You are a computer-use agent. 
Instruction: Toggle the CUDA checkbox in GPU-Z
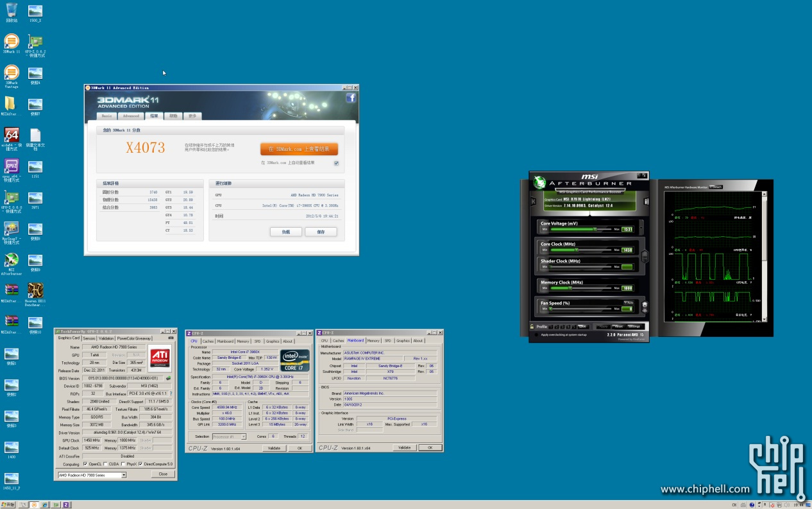(x=105, y=464)
